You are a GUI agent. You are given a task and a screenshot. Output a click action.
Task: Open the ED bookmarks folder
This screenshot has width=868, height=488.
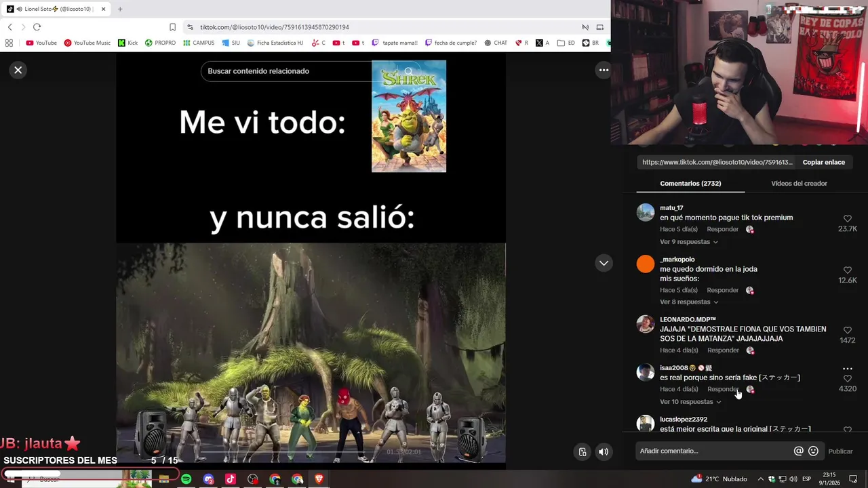click(x=566, y=43)
